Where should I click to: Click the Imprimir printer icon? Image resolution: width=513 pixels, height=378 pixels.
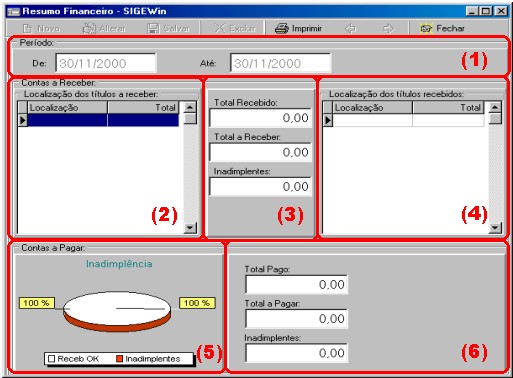tap(282, 28)
